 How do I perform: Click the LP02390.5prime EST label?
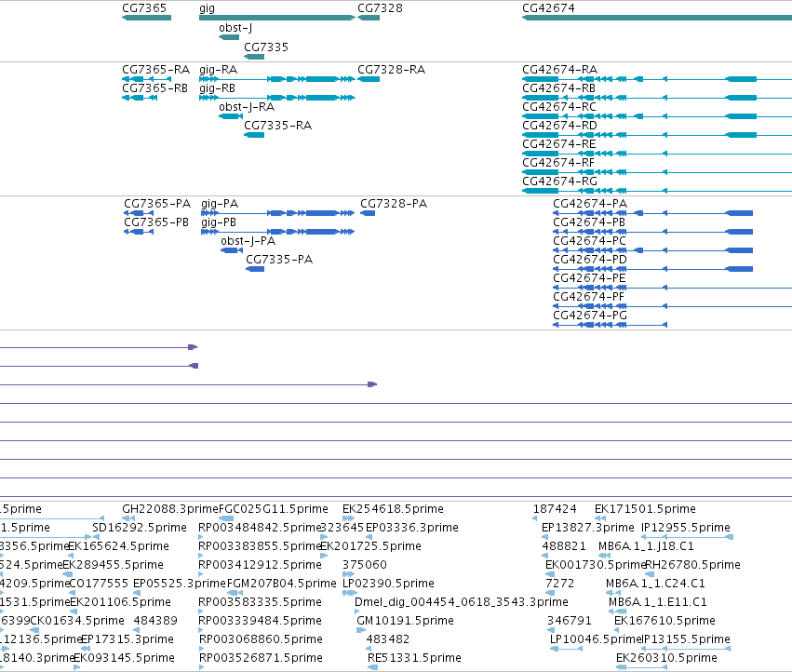(388, 584)
